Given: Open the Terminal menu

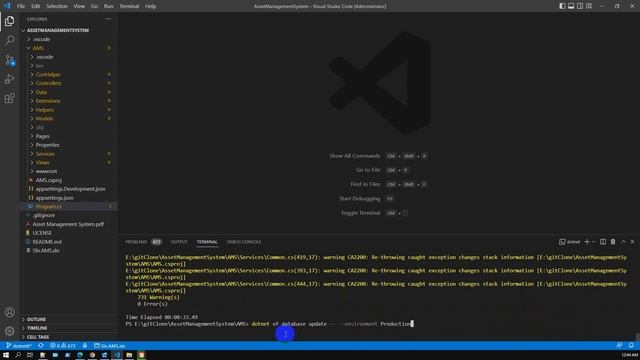Looking at the screenshot, I should pos(129,6).
